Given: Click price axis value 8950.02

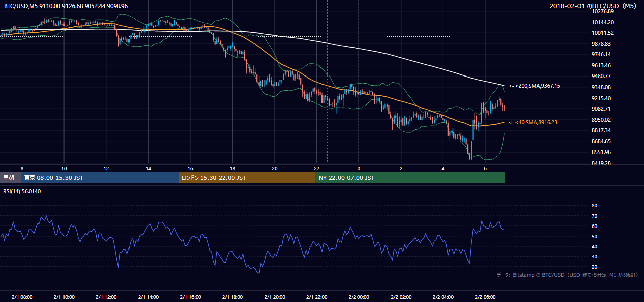Looking at the screenshot, I should (601, 120).
